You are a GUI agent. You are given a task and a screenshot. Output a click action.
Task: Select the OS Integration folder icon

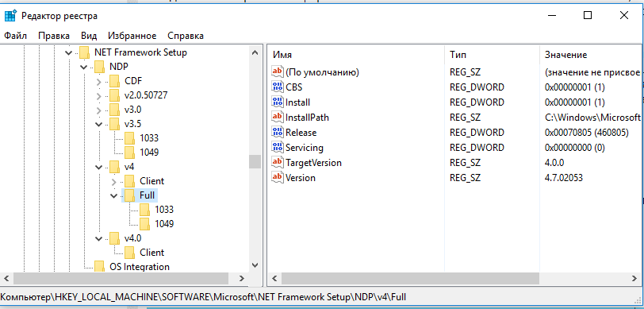[100, 266]
